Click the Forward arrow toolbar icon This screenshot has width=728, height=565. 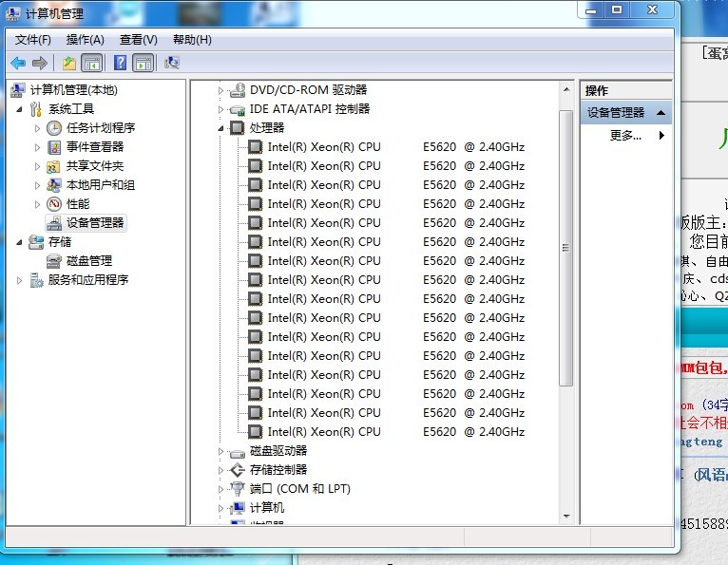40,63
